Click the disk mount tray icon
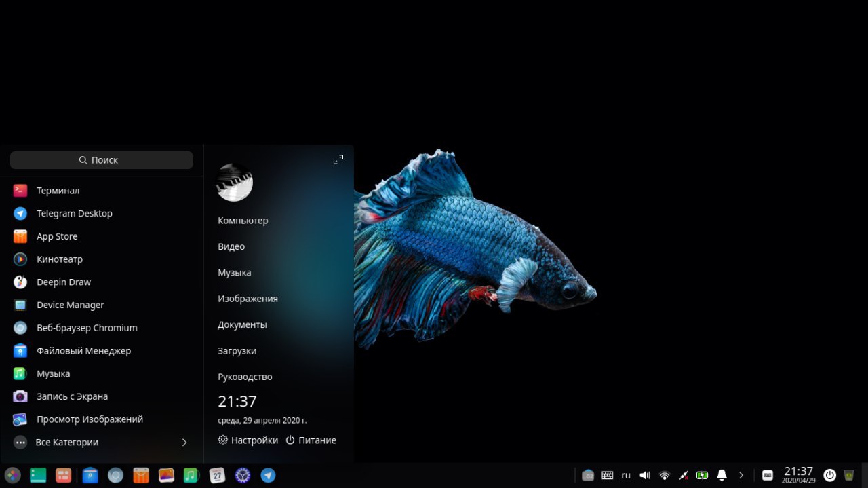Screen dimensions: 868x488 pos(588,475)
